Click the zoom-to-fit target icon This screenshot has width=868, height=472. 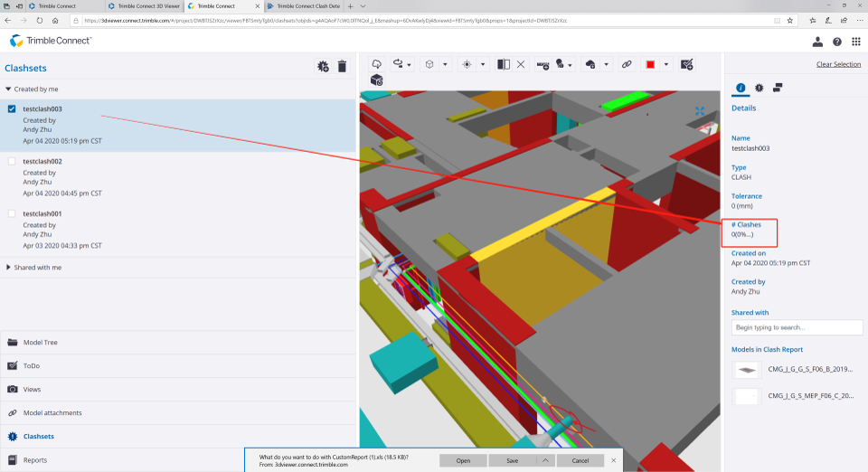tap(467, 64)
